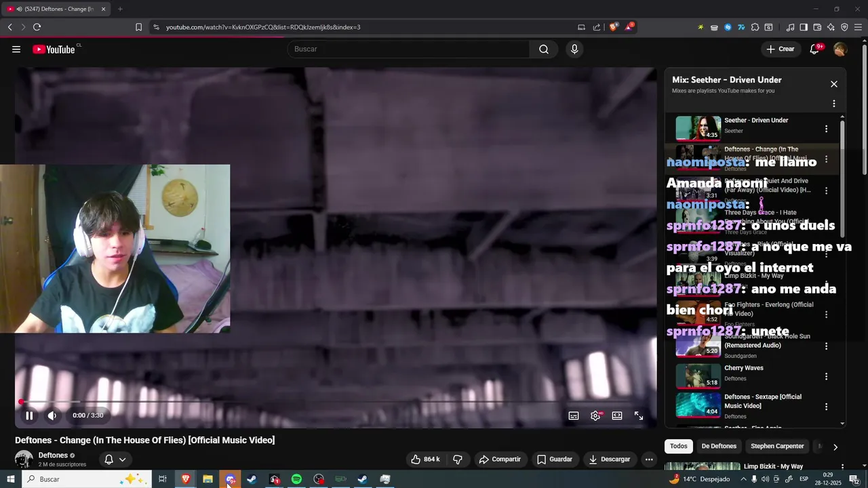Switch to theater mode
Screen dimensions: 868x488
617,415
